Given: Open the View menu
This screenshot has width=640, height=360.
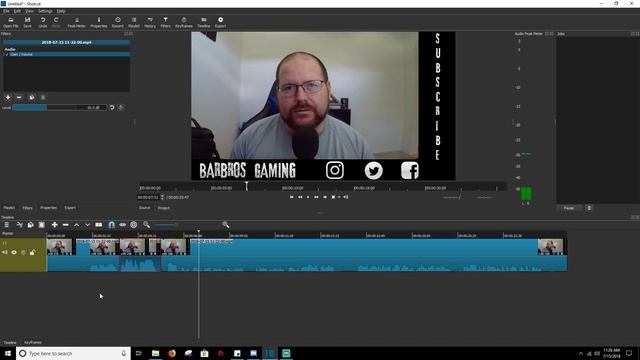Looking at the screenshot, I should click(x=29, y=11).
